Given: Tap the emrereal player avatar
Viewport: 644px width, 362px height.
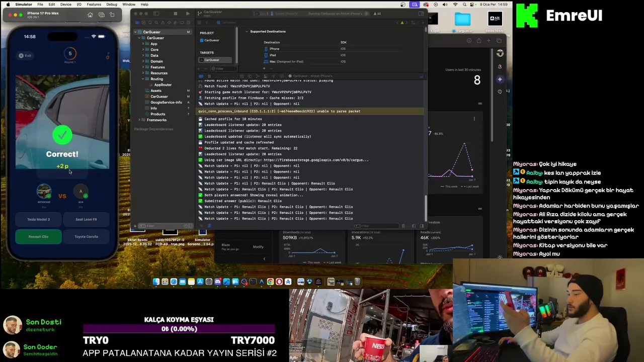Looking at the screenshot, I should click(44, 192).
